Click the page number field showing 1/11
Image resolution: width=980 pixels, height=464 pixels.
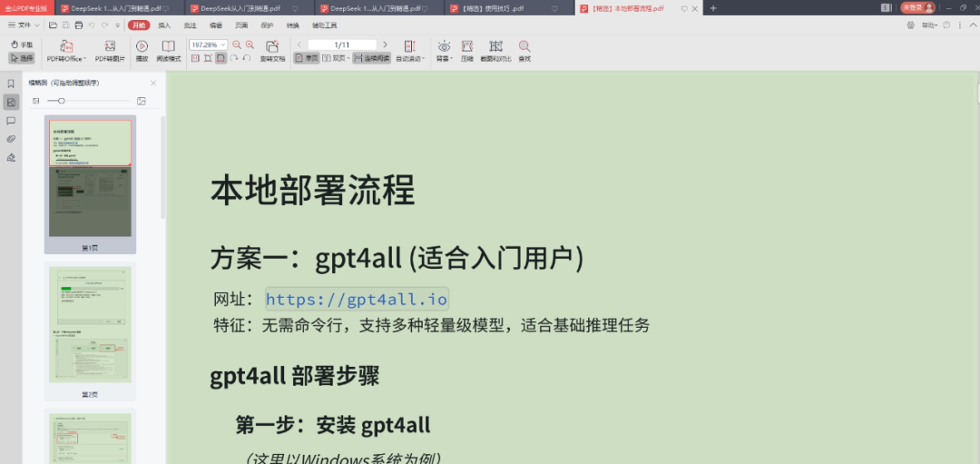[x=342, y=45]
